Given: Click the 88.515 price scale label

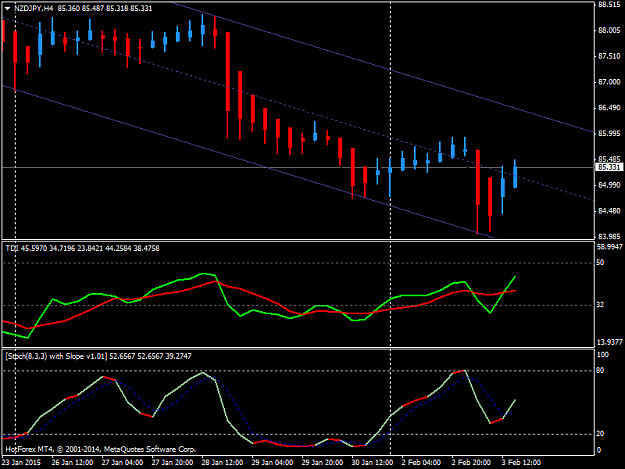Looking at the screenshot, I should 609,4.
